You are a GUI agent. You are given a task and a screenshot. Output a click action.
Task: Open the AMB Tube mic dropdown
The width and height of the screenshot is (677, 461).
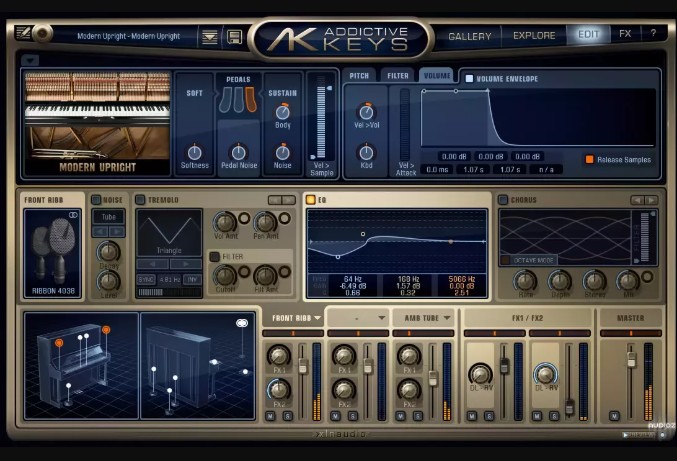(x=447, y=318)
